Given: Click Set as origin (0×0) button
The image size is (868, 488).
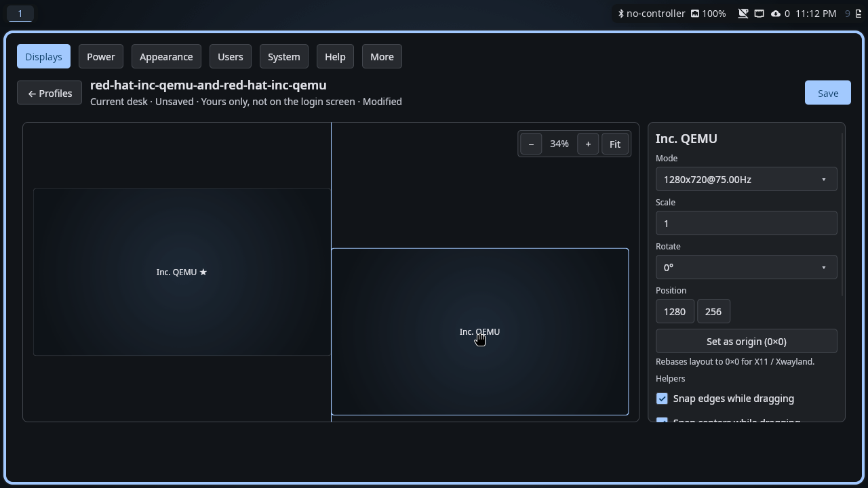Looking at the screenshot, I should coord(746,342).
